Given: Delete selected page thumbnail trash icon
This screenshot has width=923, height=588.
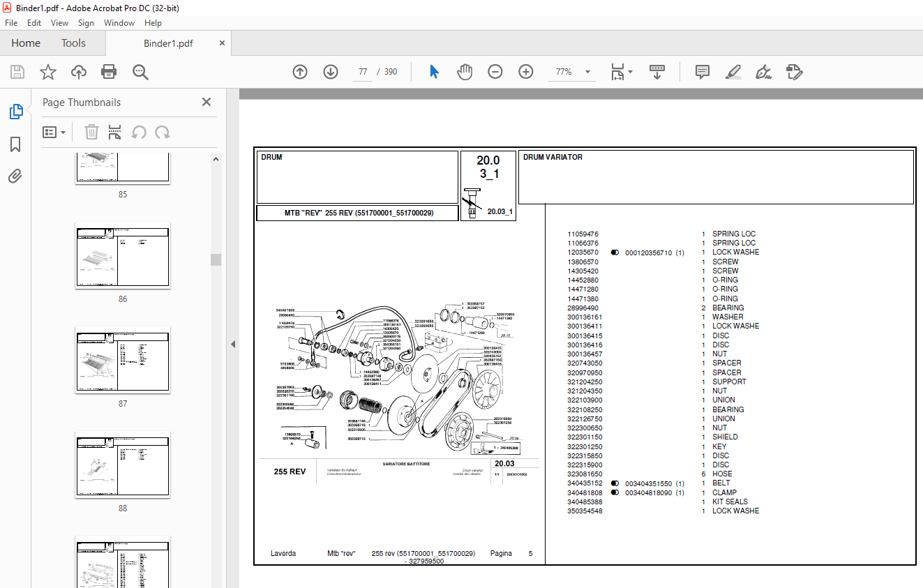Looking at the screenshot, I should [x=91, y=132].
